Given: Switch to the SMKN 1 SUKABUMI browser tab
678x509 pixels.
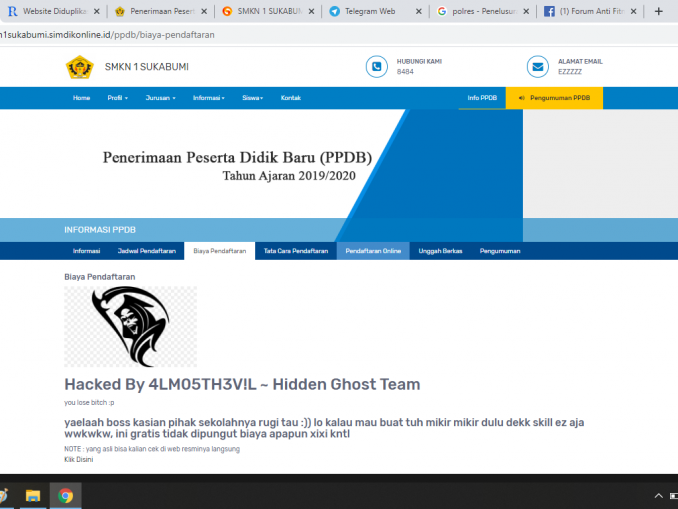Looking at the screenshot, I should (267, 12).
